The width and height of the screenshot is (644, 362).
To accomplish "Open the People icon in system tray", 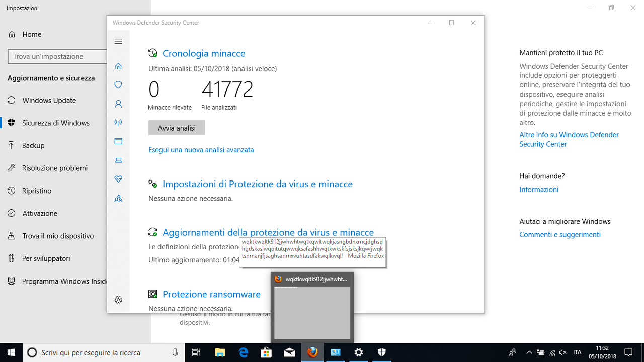I will click(513, 352).
